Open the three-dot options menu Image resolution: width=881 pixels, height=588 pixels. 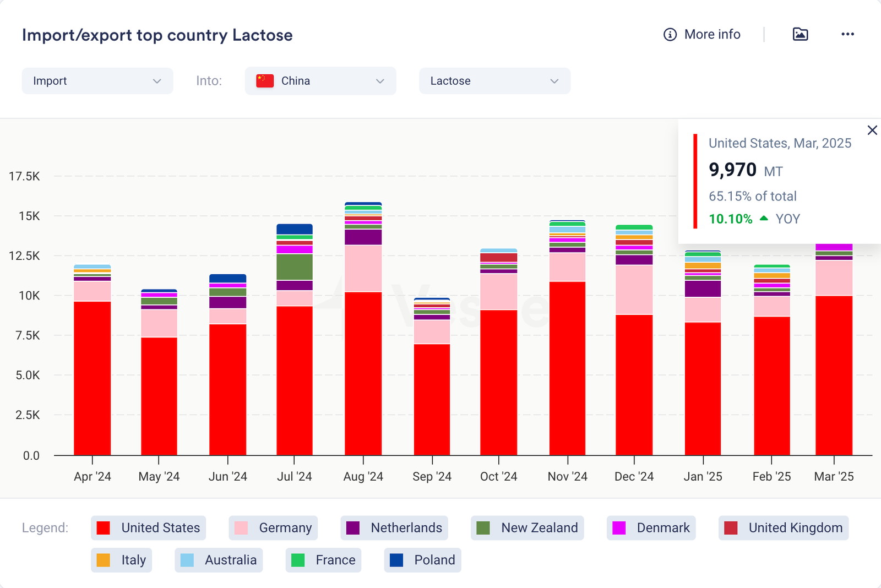click(x=847, y=34)
